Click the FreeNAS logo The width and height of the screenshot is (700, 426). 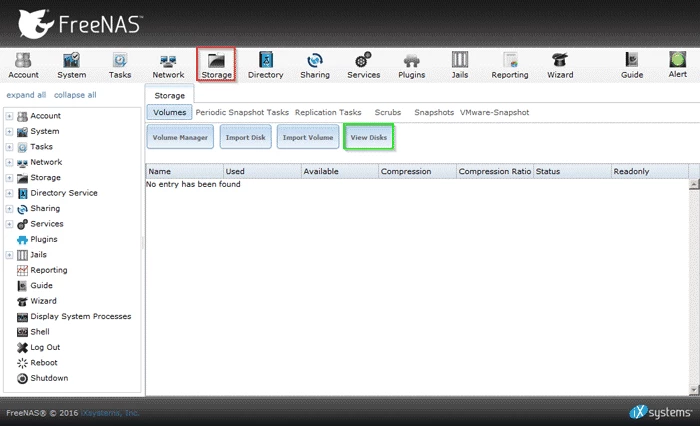80,24
